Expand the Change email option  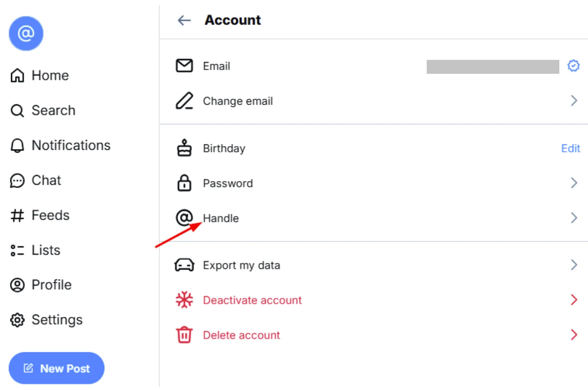click(x=574, y=101)
